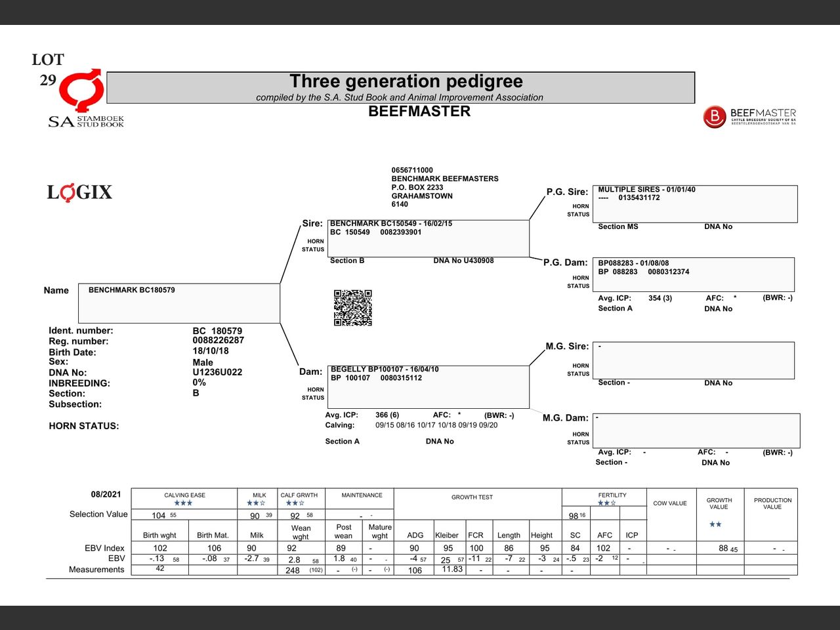
Task: Click the Calving Ease star rating
Action: coord(183,503)
